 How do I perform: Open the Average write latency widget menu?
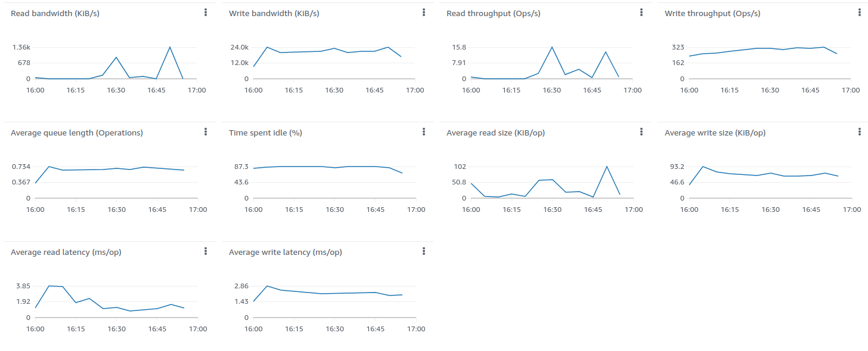pos(424,251)
